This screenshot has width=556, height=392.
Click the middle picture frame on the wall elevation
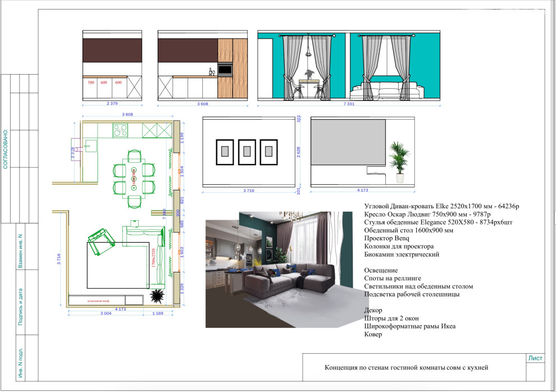tap(247, 151)
